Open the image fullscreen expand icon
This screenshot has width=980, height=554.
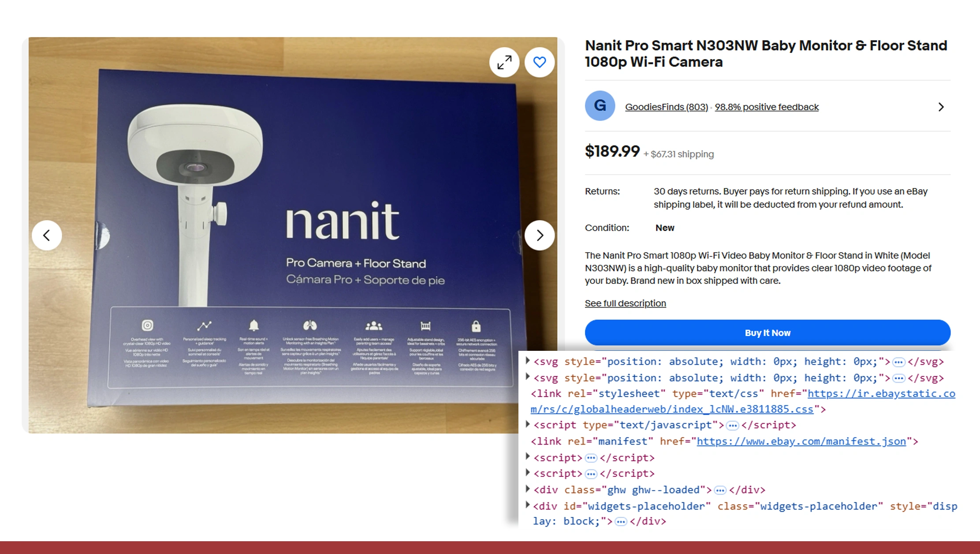tap(504, 62)
